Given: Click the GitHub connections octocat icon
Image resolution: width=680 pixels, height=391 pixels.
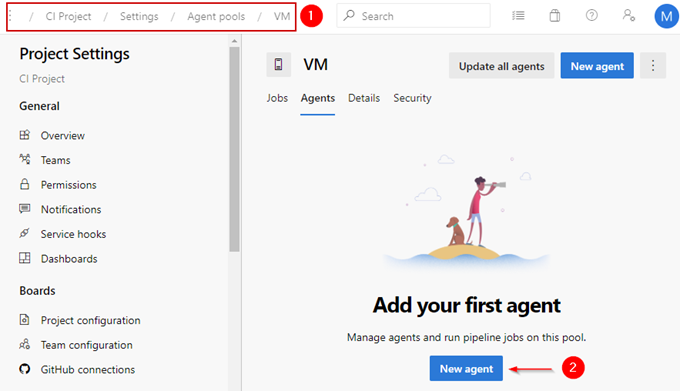Looking at the screenshot, I should 25,369.
